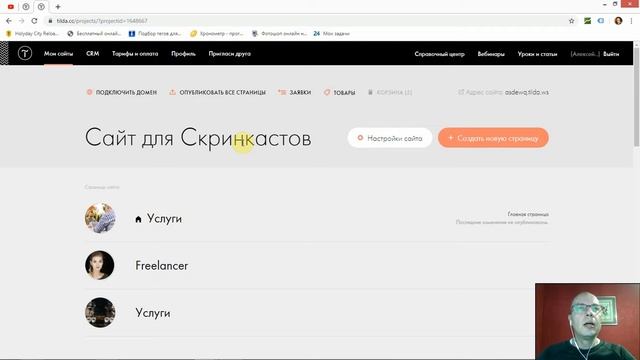Open Справочный центр in the header
The height and width of the screenshot is (360, 640).
pos(439,54)
